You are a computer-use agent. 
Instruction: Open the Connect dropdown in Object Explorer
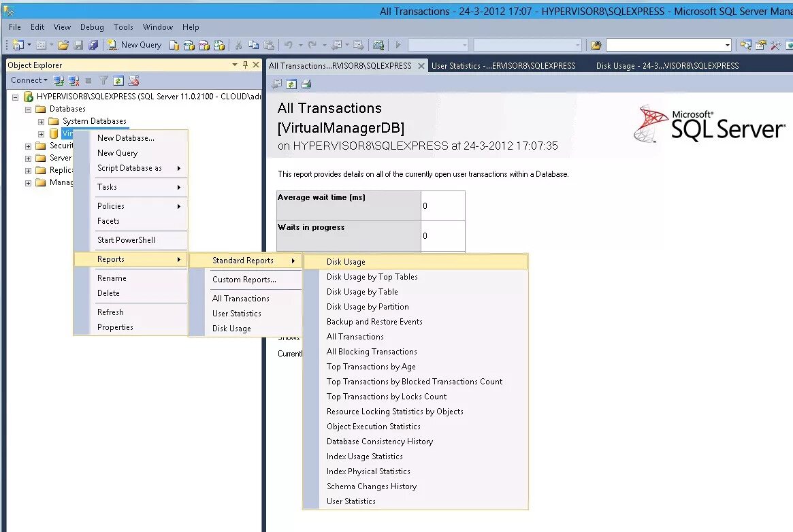pos(29,80)
